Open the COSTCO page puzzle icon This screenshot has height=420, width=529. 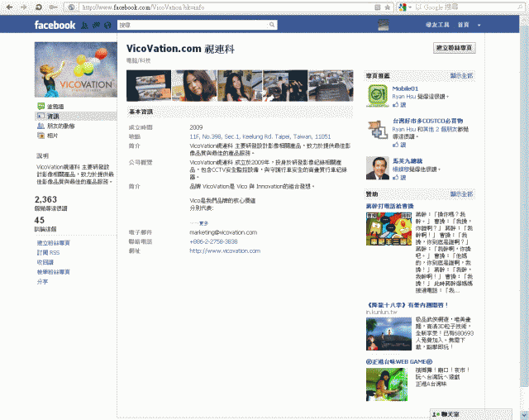tap(378, 130)
